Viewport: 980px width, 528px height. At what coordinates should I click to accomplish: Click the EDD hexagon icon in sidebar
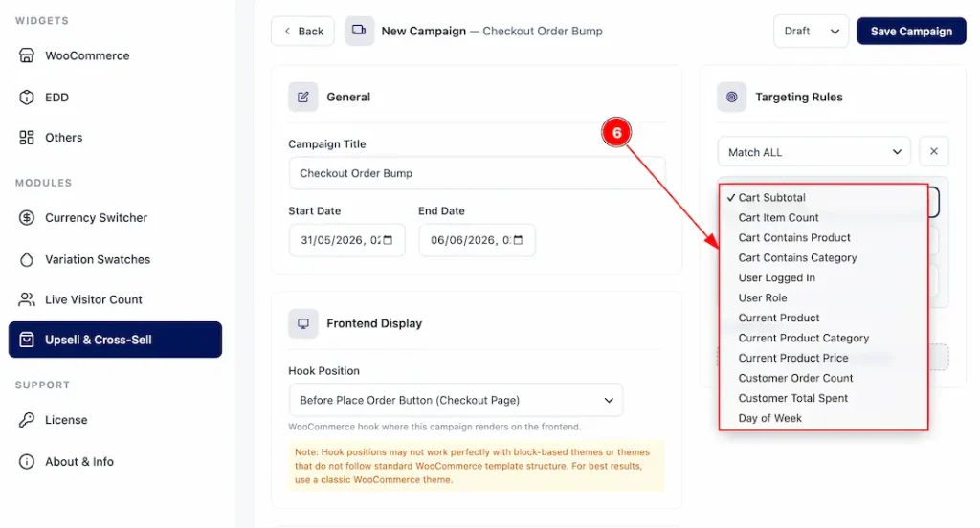(x=26, y=98)
